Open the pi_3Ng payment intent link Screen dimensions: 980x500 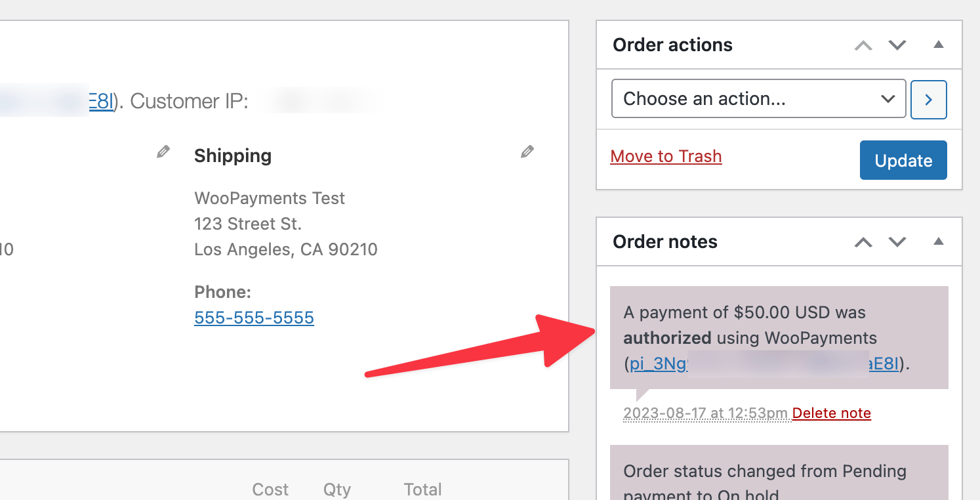(658, 364)
